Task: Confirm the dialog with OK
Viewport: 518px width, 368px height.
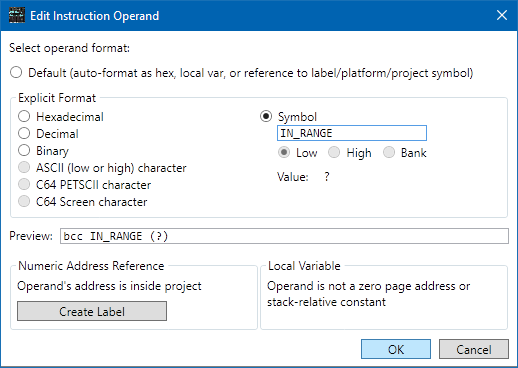Action: (396, 349)
